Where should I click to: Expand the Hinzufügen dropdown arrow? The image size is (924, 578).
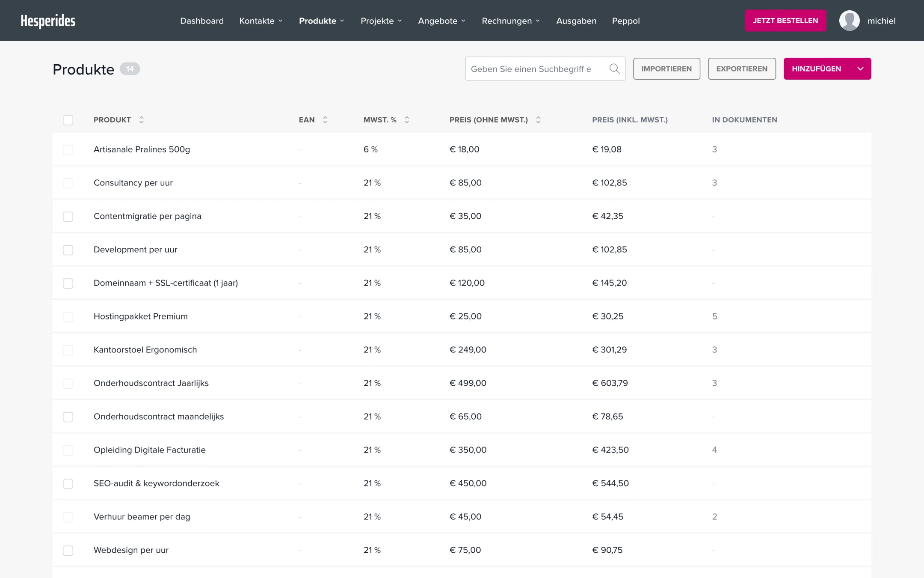pos(860,69)
